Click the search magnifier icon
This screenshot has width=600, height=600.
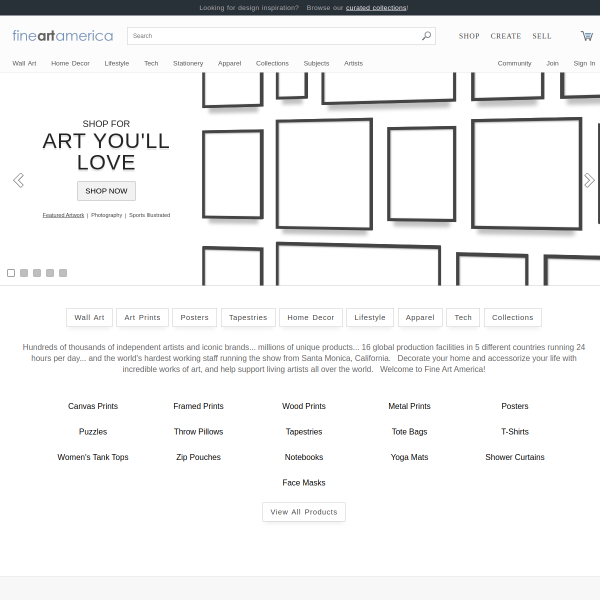[x=426, y=36]
